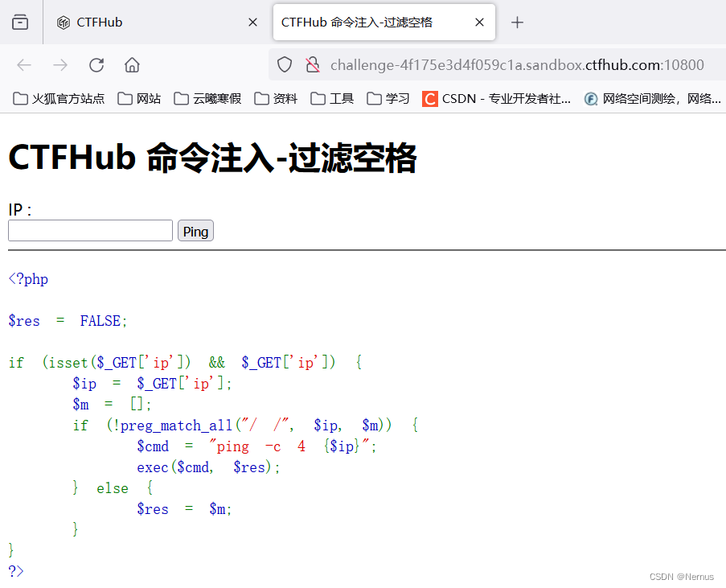Show tracking protection shield info
Viewport: 726px width, 588px height.
(x=285, y=65)
